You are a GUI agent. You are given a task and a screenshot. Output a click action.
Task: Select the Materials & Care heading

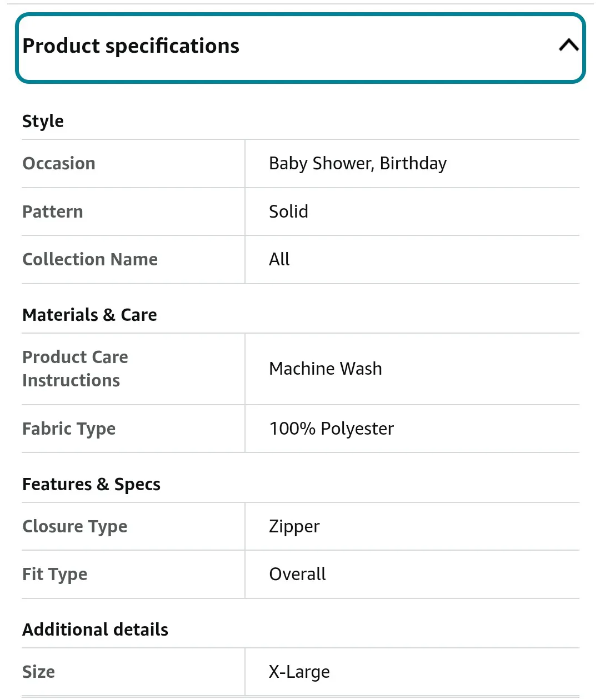(89, 315)
